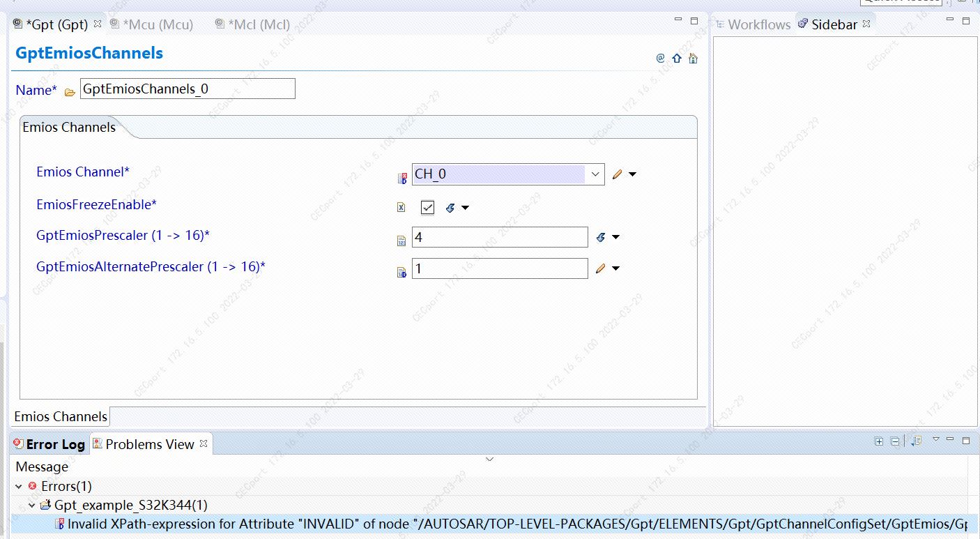Close the Sidebar view tab

(x=866, y=24)
